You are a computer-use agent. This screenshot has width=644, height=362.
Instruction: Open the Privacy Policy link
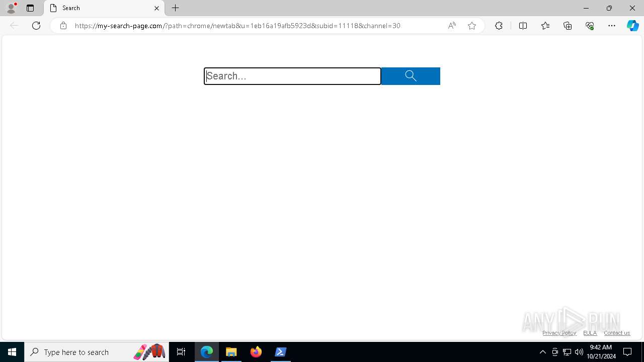pyautogui.click(x=559, y=333)
